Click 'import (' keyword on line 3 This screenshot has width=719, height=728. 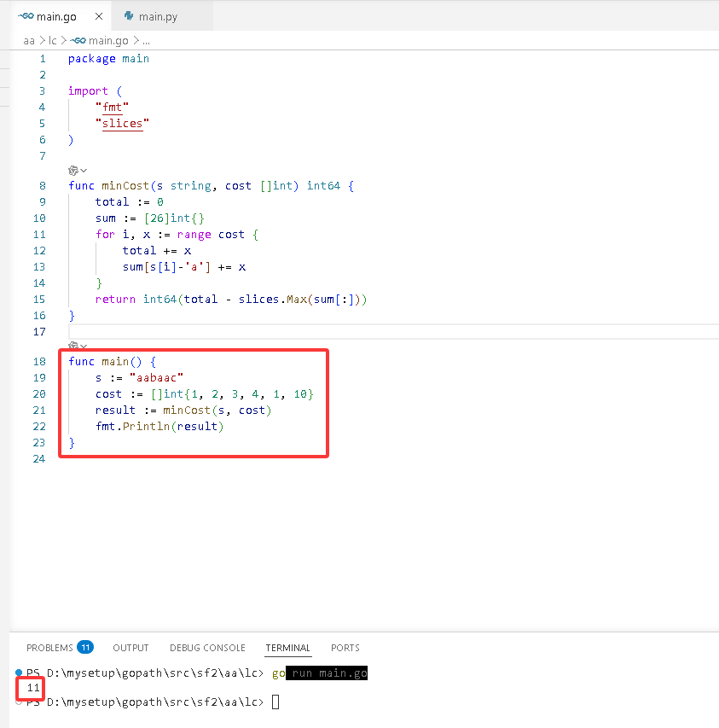95,91
